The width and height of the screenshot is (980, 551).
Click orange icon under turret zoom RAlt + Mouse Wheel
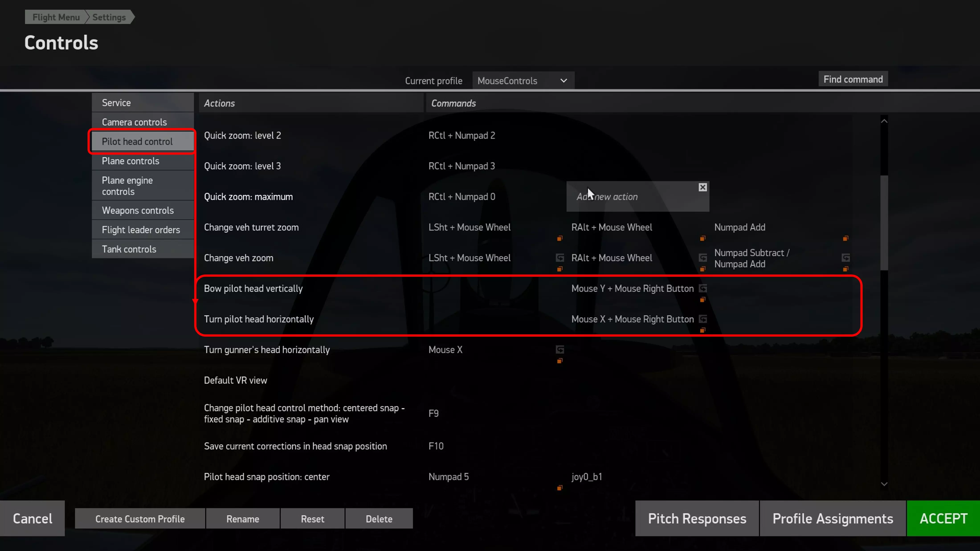(702, 238)
